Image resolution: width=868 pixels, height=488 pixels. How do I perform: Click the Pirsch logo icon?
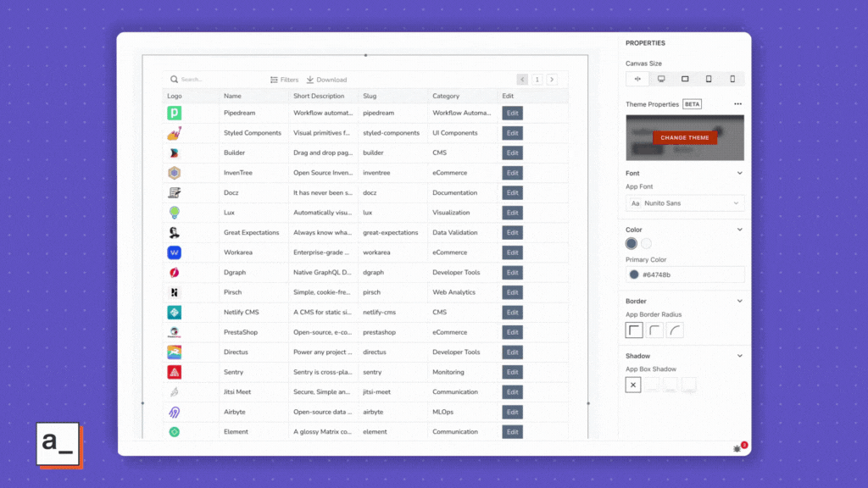click(x=175, y=292)
